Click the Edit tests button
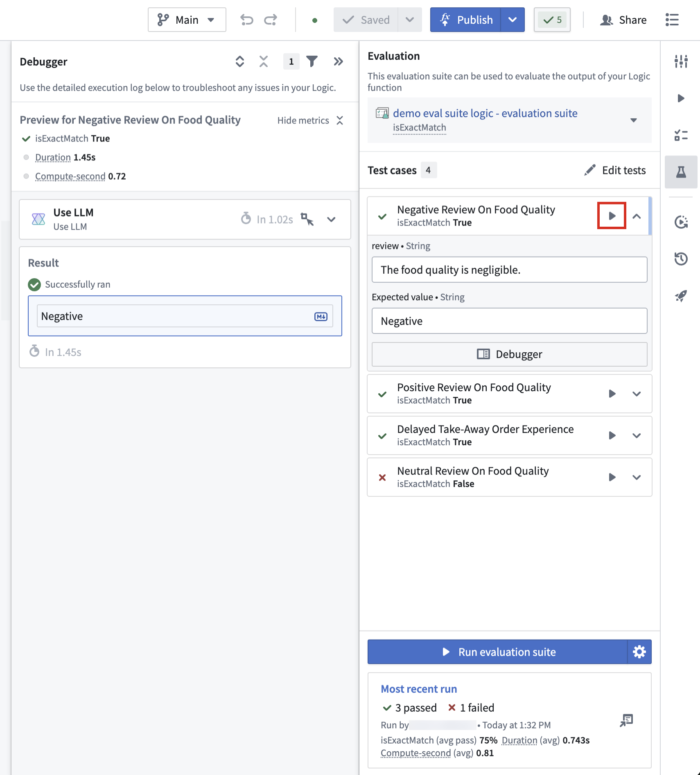 coord(615,170)
